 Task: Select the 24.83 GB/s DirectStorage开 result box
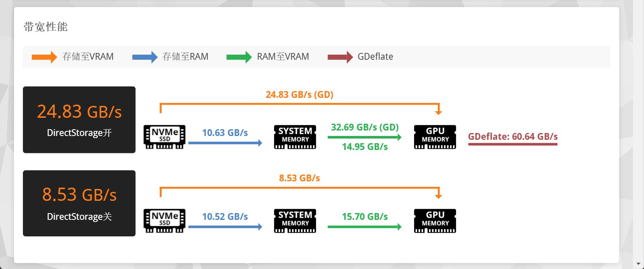tap(79, 120)
